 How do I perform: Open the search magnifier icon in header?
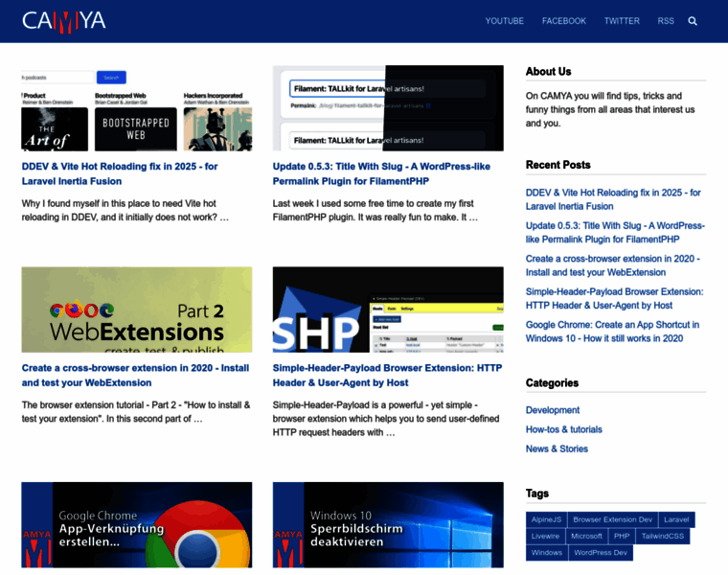pos(693,21)
